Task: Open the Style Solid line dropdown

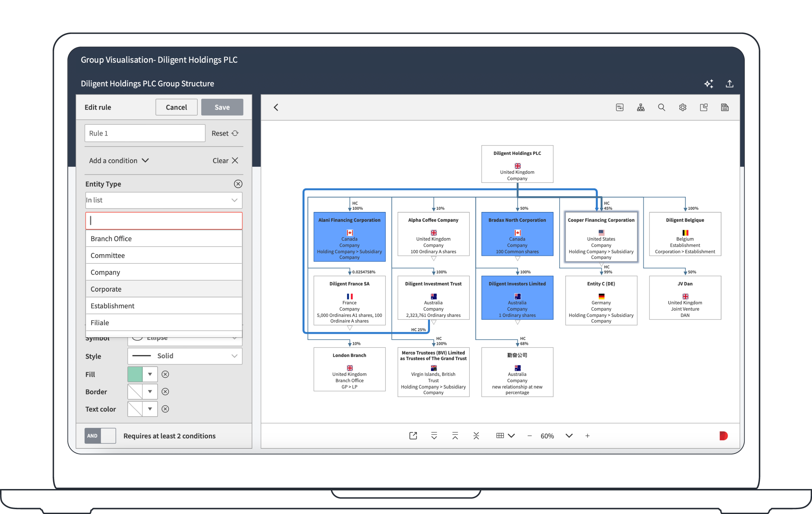Action: [x=185, y=356]
